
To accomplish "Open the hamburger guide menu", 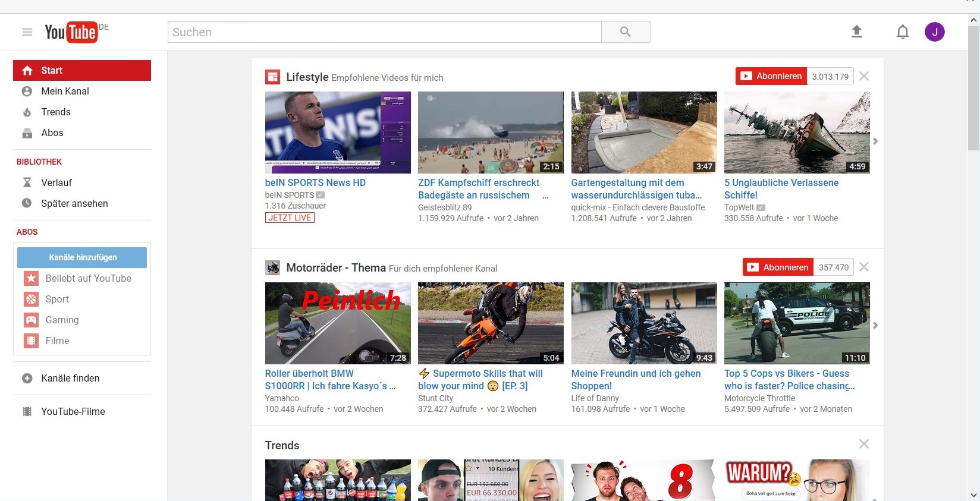I will (27, 32).
